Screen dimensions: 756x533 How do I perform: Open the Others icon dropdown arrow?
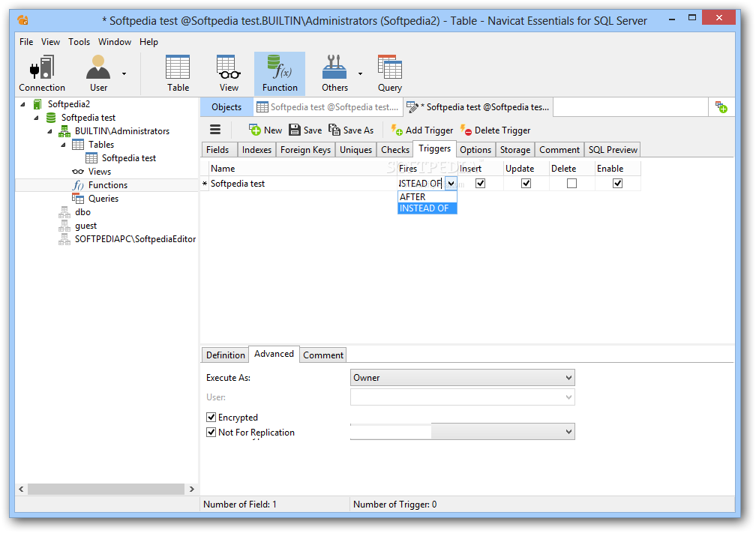pyautogui.click(x=360, y=73)
